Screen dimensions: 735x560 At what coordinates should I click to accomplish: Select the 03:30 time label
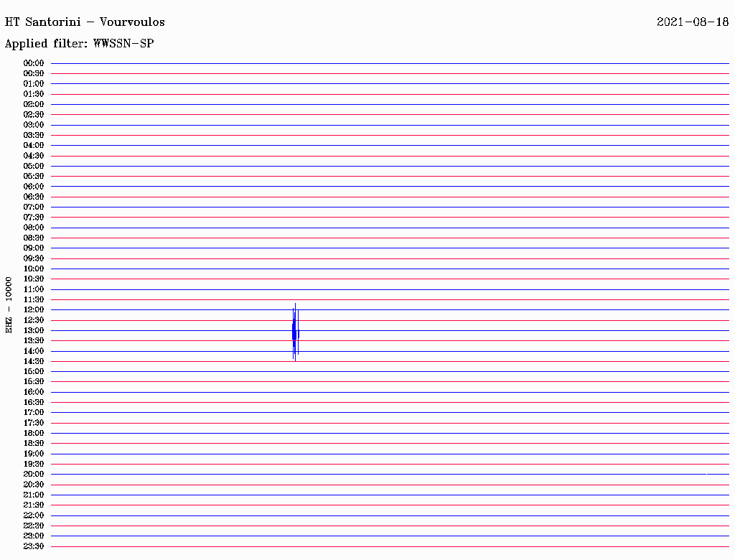34,135
